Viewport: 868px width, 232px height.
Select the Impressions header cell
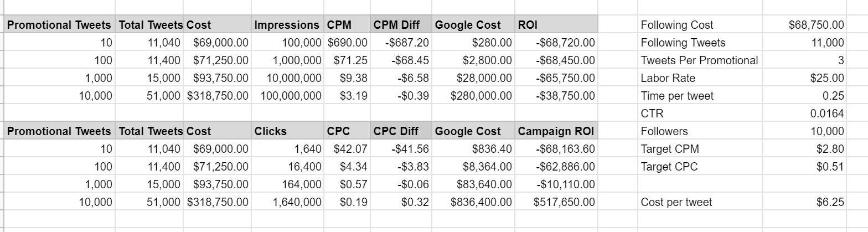(287, 25)
